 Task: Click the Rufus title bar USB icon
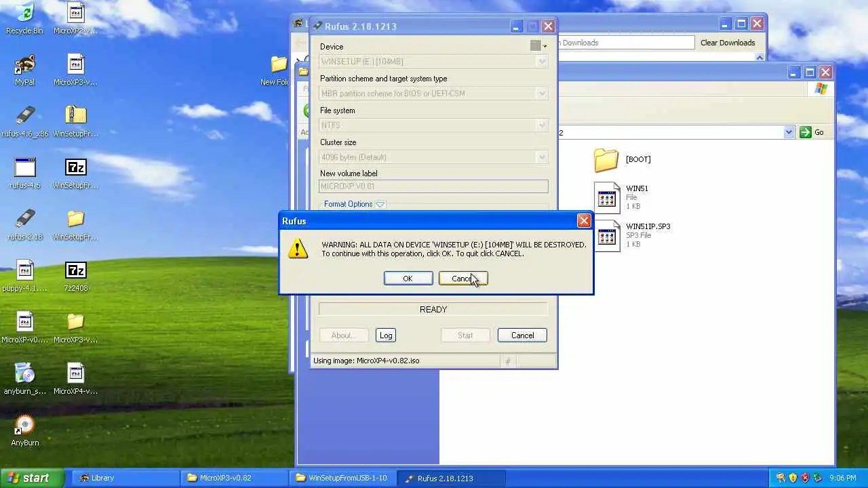317,26
